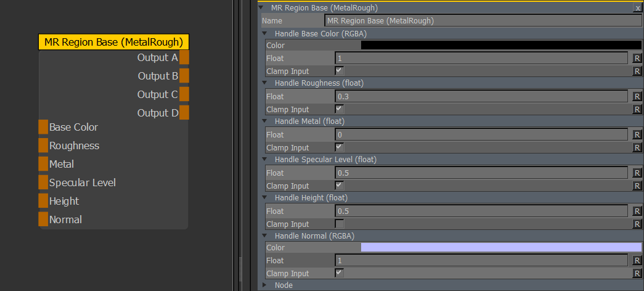Select the MR Region Base node title

pyautogui.click(x=114, y=42)
